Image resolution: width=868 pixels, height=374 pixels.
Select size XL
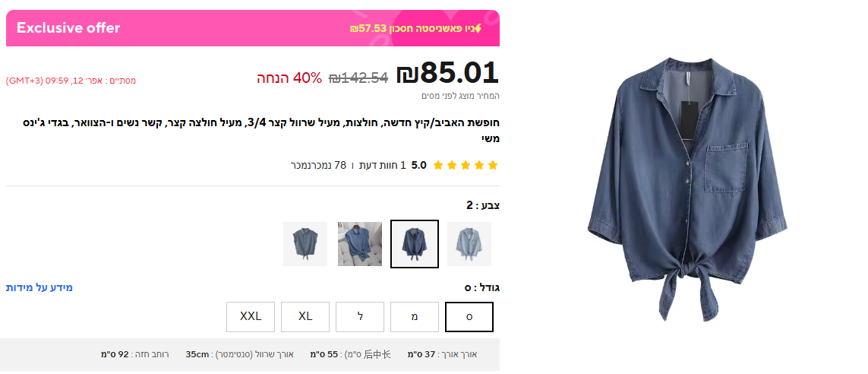[305, 317]
